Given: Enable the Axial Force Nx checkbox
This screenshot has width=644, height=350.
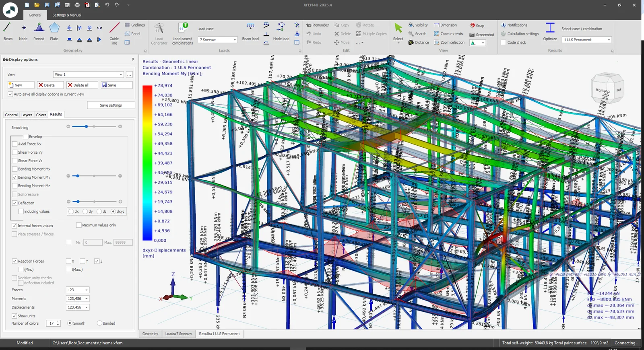Looking at the screenshot, I should coord(15,144).
